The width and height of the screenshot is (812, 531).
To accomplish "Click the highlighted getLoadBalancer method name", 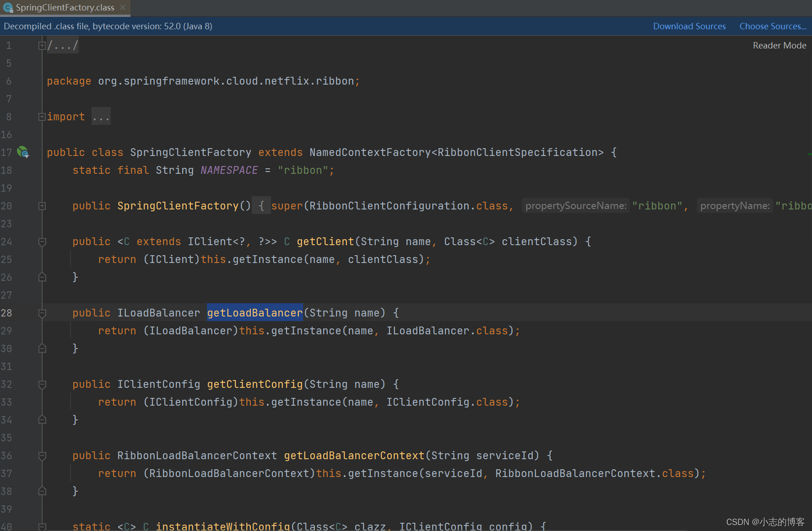I will click(x=255, y=313).
